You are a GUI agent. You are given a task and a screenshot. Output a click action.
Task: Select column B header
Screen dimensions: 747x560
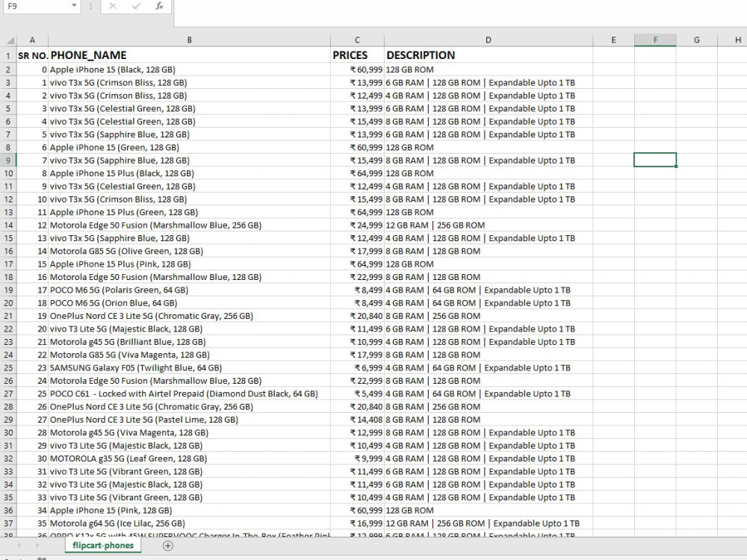pos(189,40)
